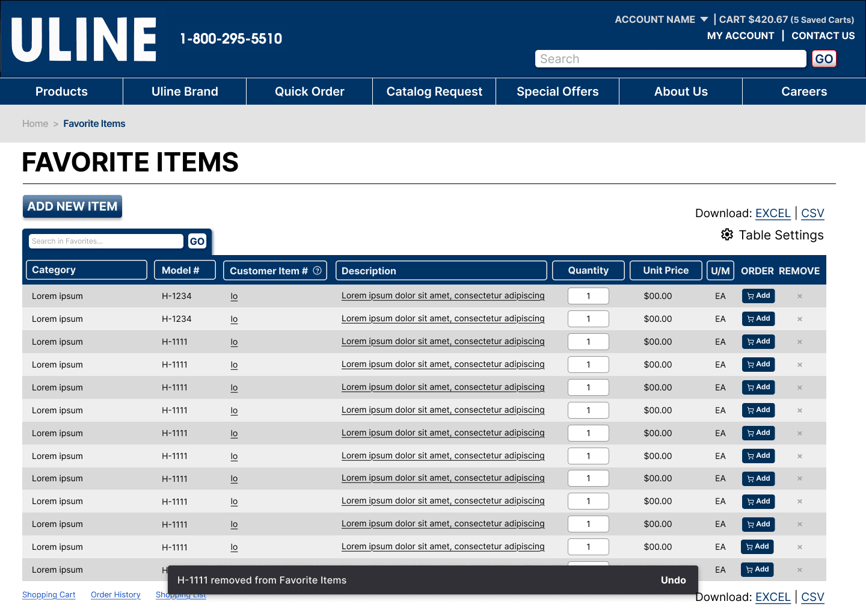Download favorites as EXCEL from the top link
Viewport: 866px width, 616px height.
coord(773,213)
